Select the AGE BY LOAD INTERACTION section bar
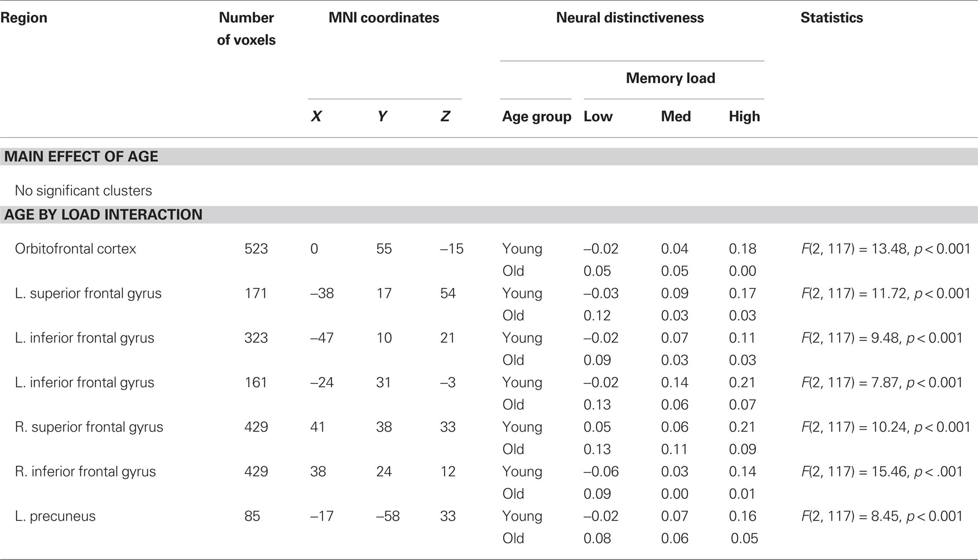 [489, 215]
